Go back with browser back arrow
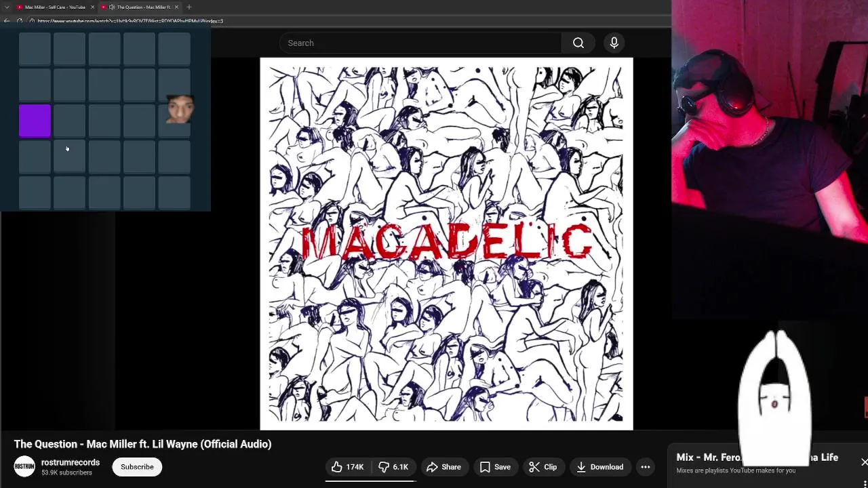This screenshot has height=488, width=868. (x=7, y=21)
